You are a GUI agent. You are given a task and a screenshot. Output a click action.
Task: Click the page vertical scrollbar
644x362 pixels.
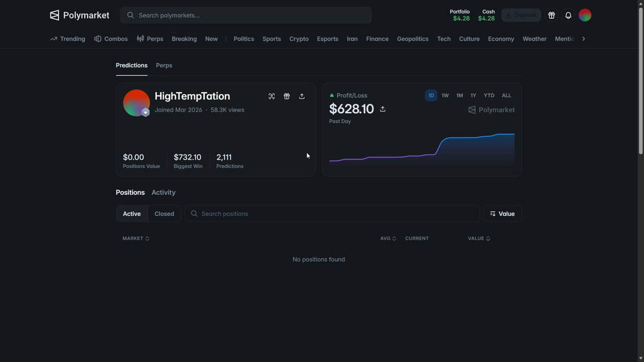pyautogui.click(x=640, y=80)
